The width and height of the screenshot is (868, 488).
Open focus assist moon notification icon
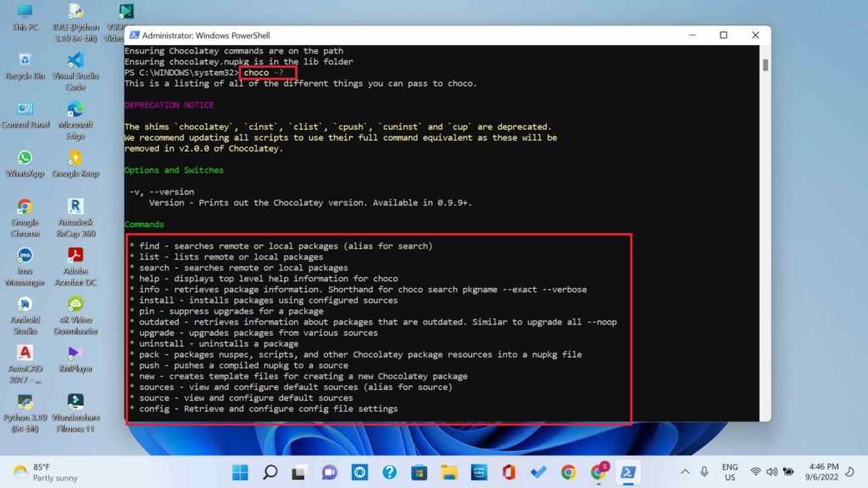click(x=850, y=472)
